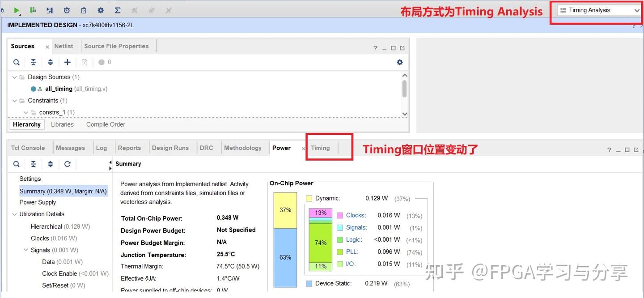
Task: Click the search icon in Sources panel
Action: tap(16, 62)
